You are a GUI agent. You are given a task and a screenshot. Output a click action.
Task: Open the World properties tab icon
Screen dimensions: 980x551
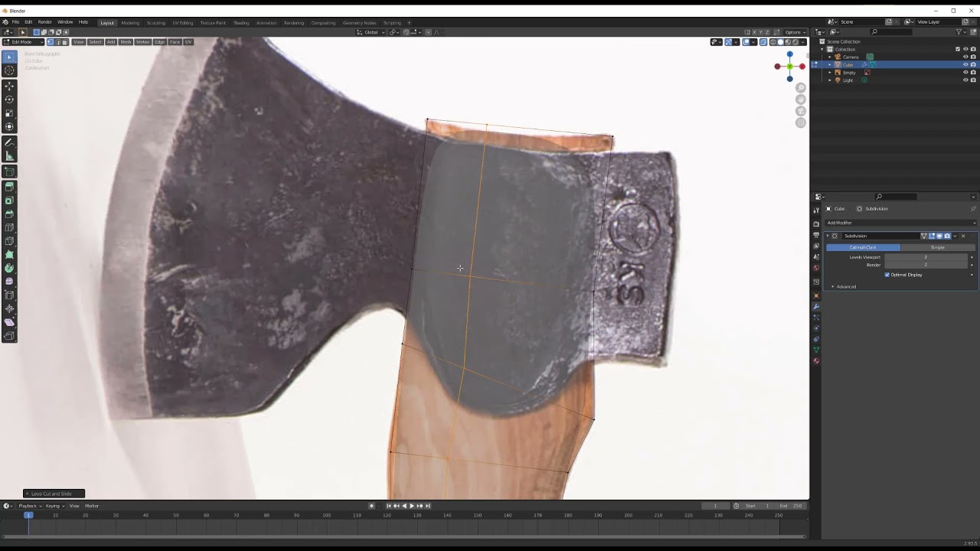(x=816, y=268)
